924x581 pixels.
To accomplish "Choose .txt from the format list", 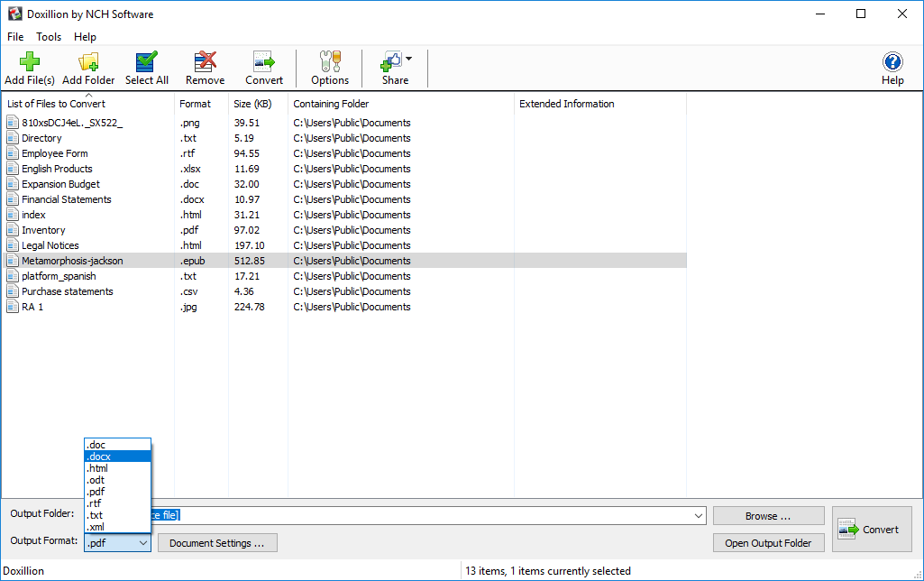I will click(118, 515).
